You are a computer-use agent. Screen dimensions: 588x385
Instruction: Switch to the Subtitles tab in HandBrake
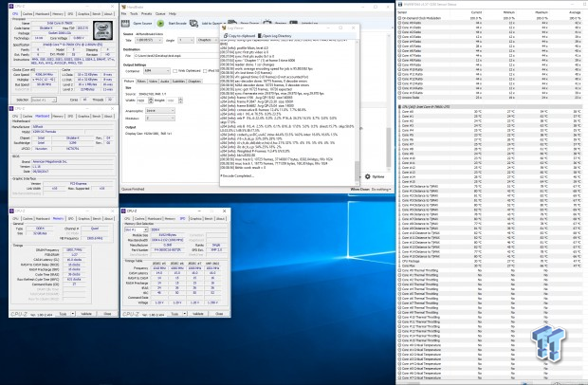[x=178, y=82]
